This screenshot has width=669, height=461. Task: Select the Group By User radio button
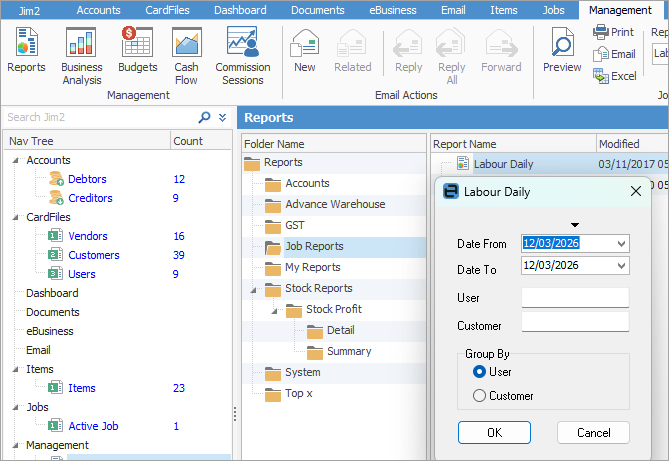(479, 372)
